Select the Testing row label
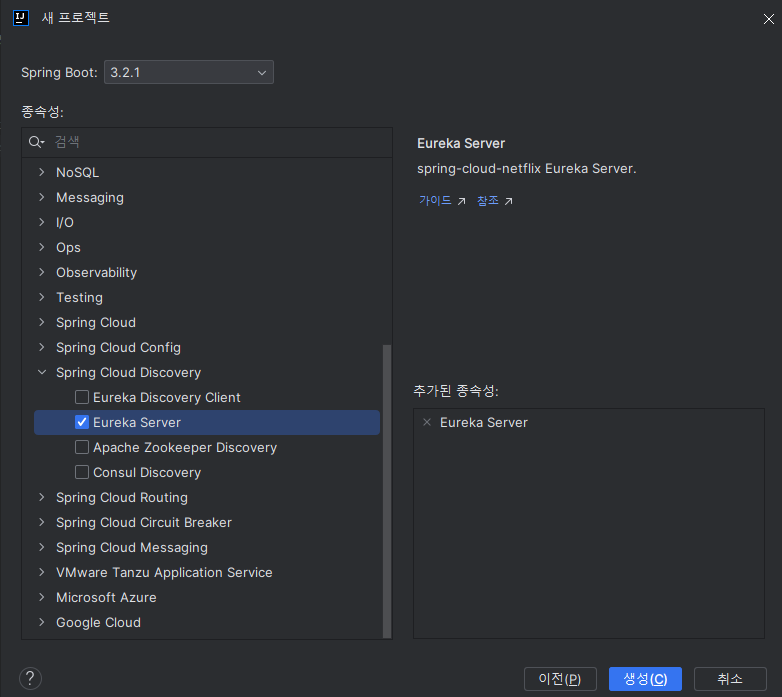 click(x=79, y=297)
